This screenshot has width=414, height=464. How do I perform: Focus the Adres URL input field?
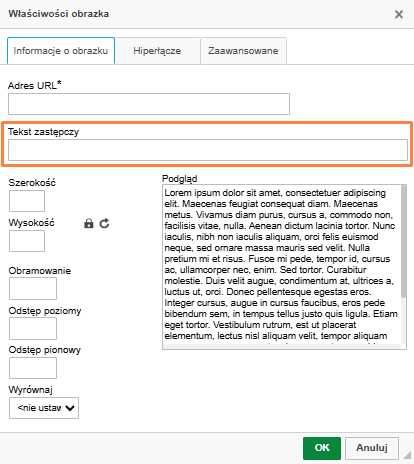coord(149,104)
